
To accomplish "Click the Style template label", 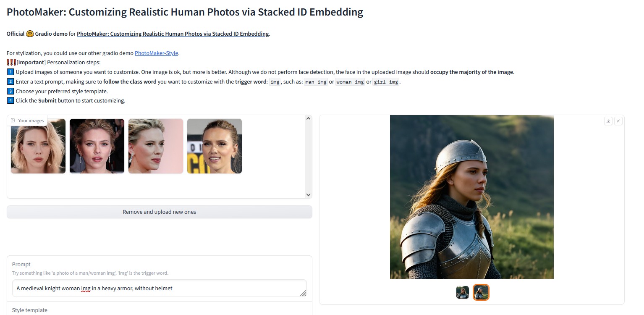I will pos(30,310).
